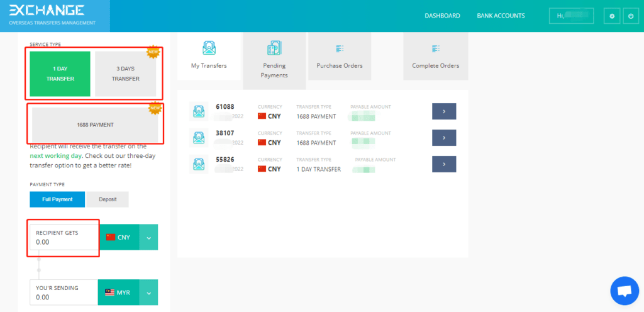
Task: Click envelope icon of transfer 55826
Action: point(198,164)
